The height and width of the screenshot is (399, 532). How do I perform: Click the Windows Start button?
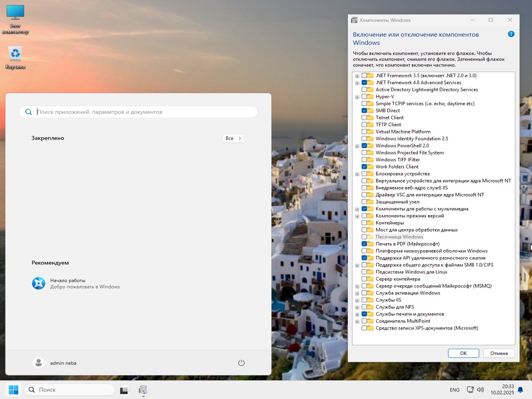coord(13,390)
